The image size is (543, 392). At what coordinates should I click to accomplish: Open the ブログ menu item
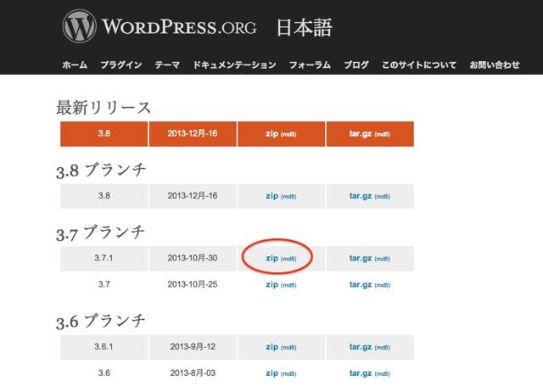tap(356, 64)
